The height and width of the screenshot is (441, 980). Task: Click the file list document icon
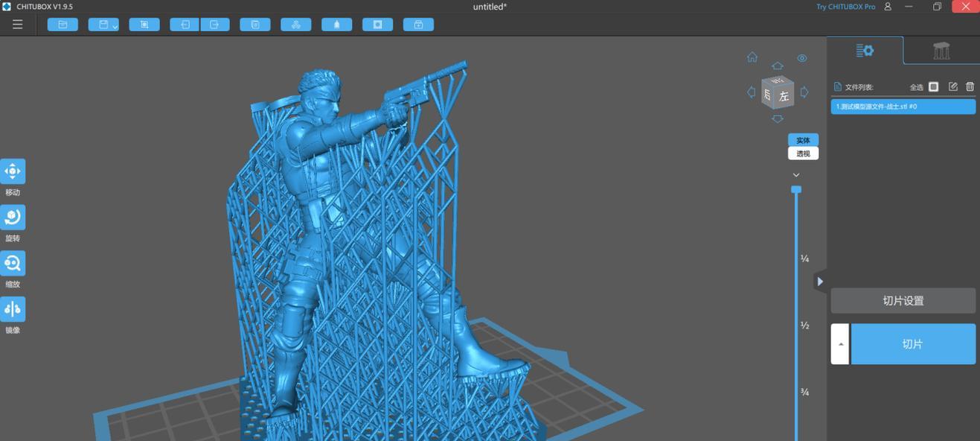(838, 87)
